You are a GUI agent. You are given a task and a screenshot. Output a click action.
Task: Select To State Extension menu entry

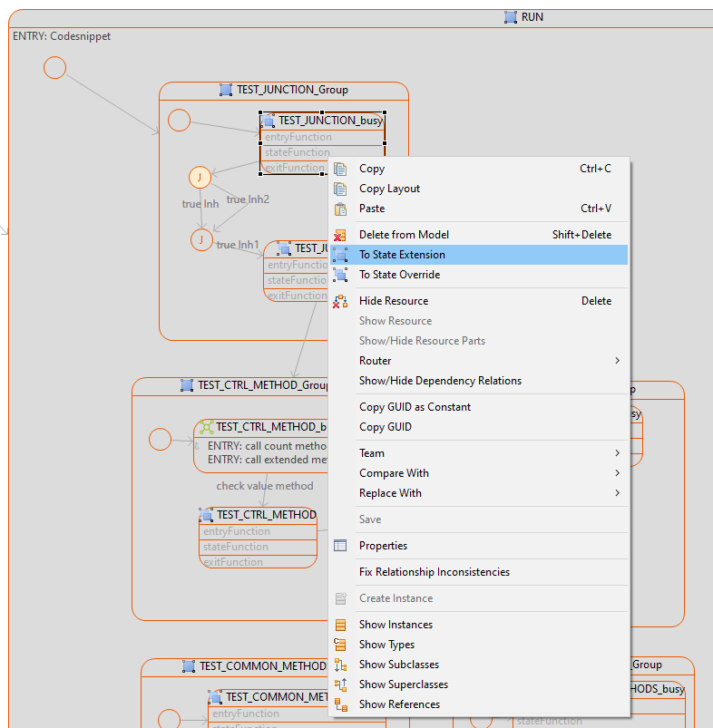[x=402, y=255]
